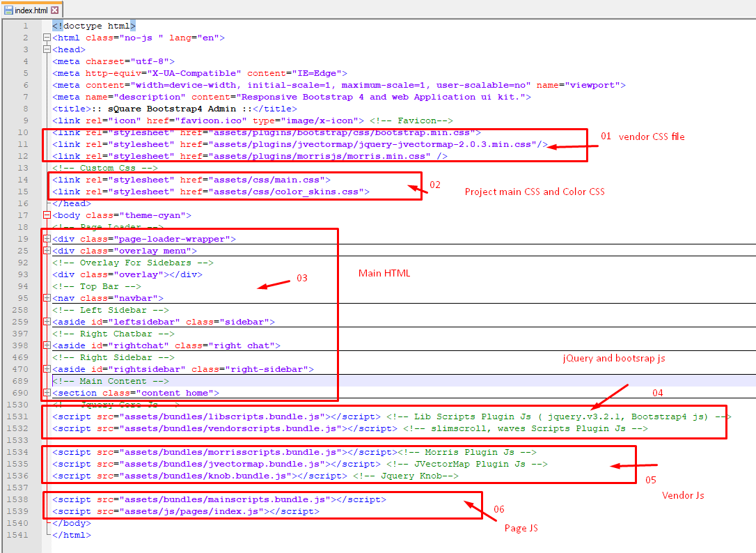Expand the navbar nav fold marker
756x553 pixels.
(x=47, y=298)
